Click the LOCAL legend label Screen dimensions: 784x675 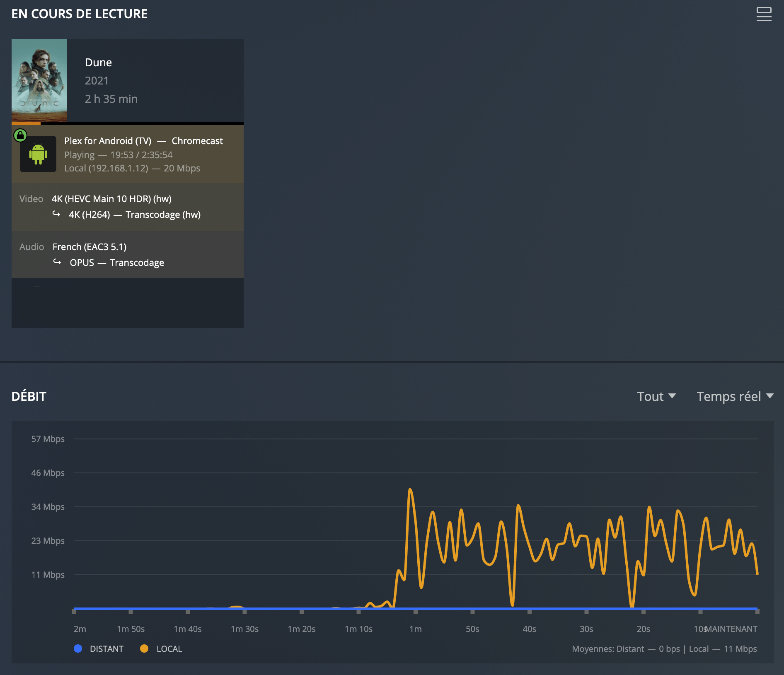tap(169, 649)
